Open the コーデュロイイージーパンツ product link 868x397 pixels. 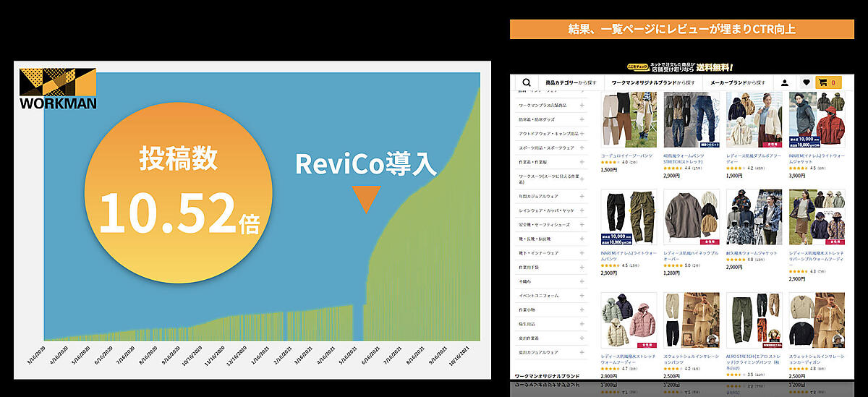(x=626, y=155)
